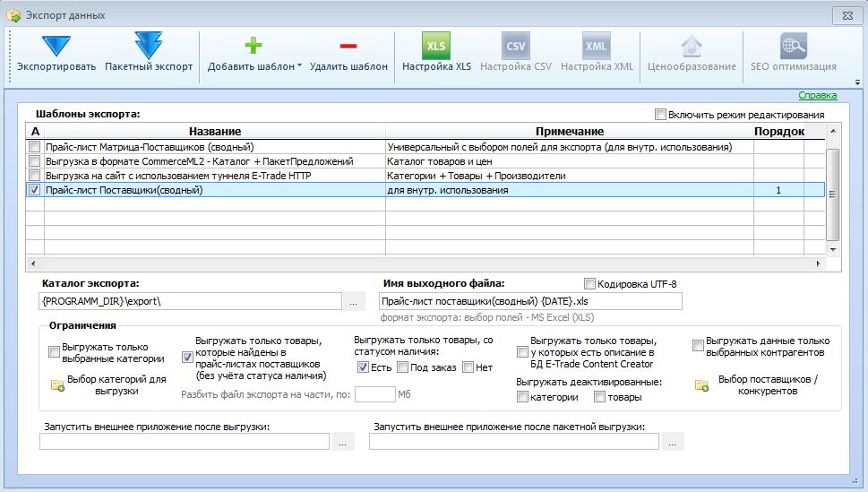Enable Кодировка UTF-8 checkbox
868x492 pixels.
(589, 284)
